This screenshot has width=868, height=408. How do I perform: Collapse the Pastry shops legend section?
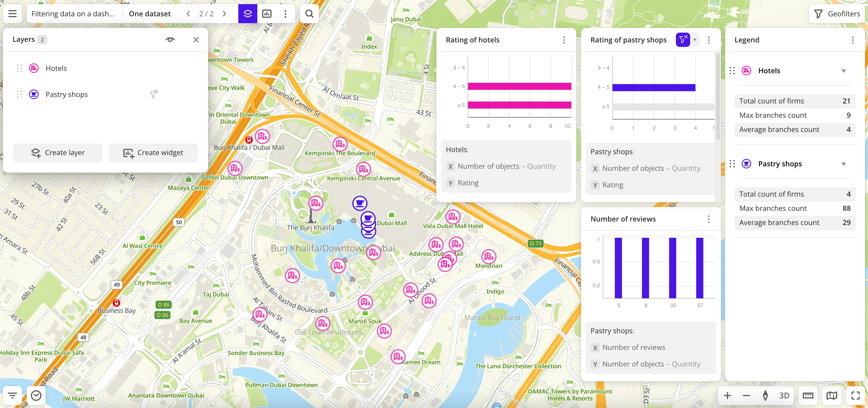click(843, 164)
